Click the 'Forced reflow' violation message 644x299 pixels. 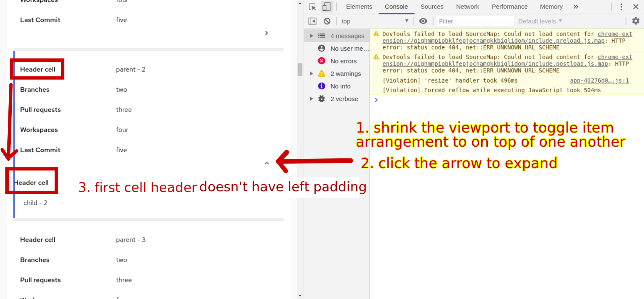[491, 90]
